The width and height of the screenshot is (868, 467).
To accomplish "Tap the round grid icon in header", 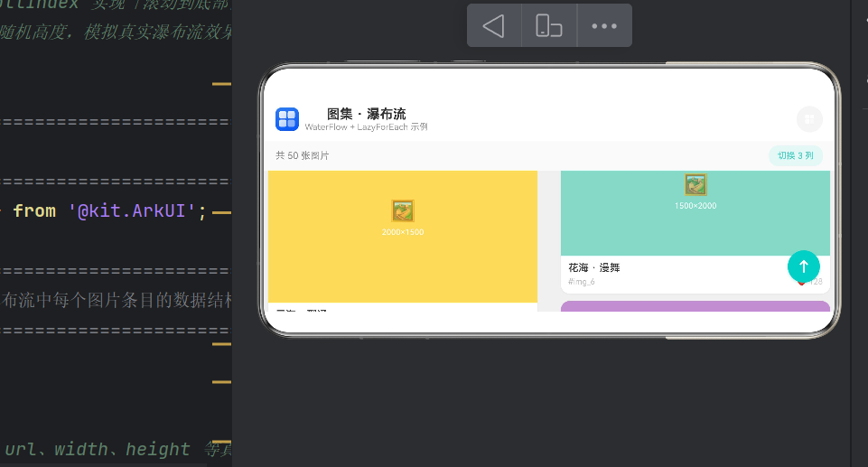I will [x=809, y=119].
